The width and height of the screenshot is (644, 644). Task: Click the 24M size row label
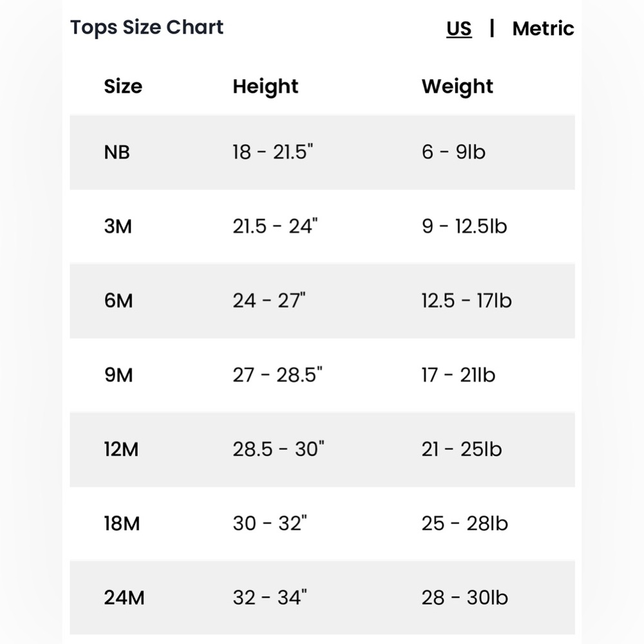(124, 598)
